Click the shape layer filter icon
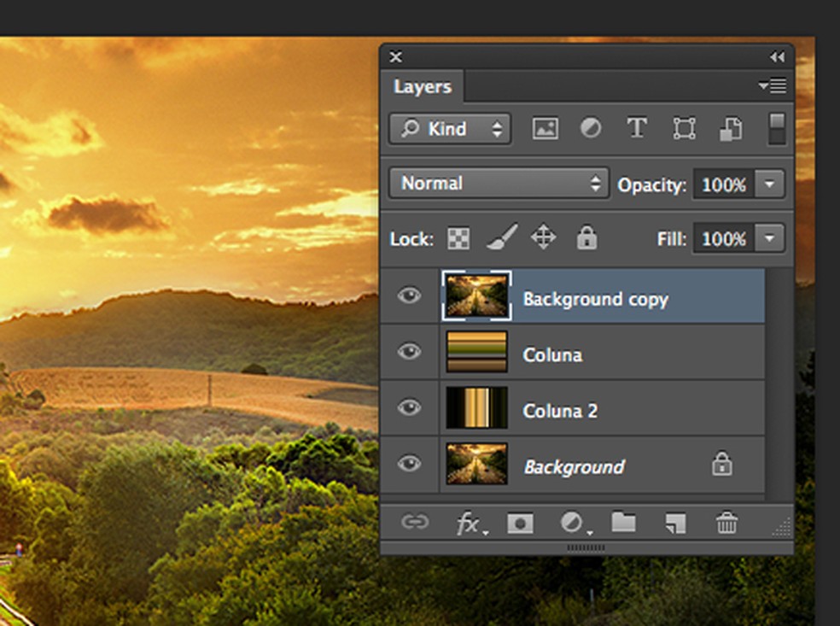Viewport: 840px width, 626px height. click(684, 129)
